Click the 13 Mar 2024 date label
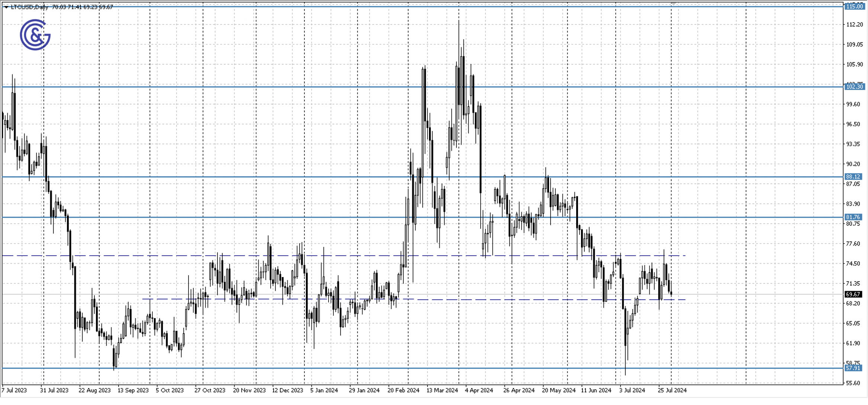868x405 pixels. pos(442,390)
